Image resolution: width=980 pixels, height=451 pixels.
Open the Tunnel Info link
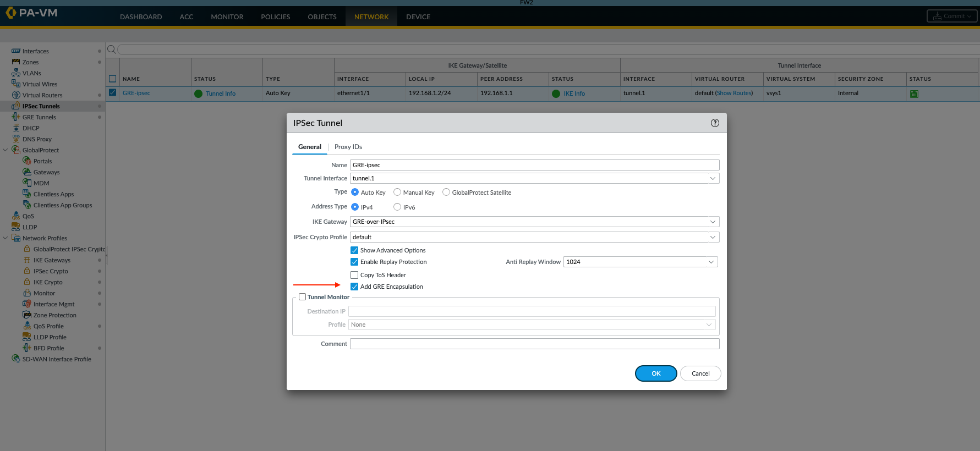221,94
